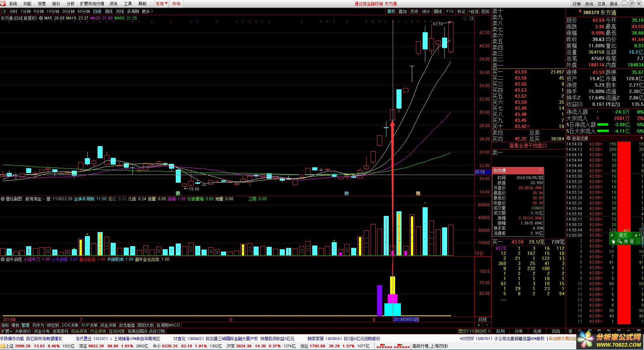Click the 叠加 overlay button
The height and width of the screenshot is (350, 644).
[x=402, y=11]
